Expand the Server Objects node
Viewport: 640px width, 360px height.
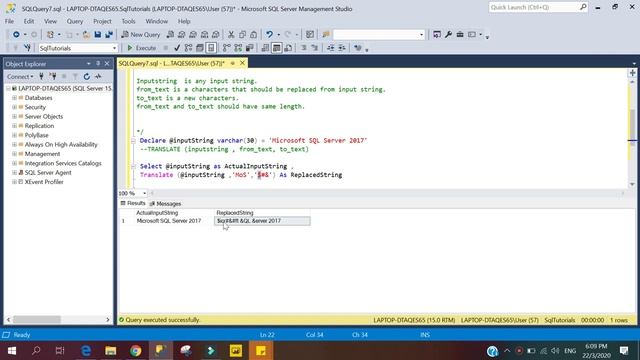click(x=14, y=117)
